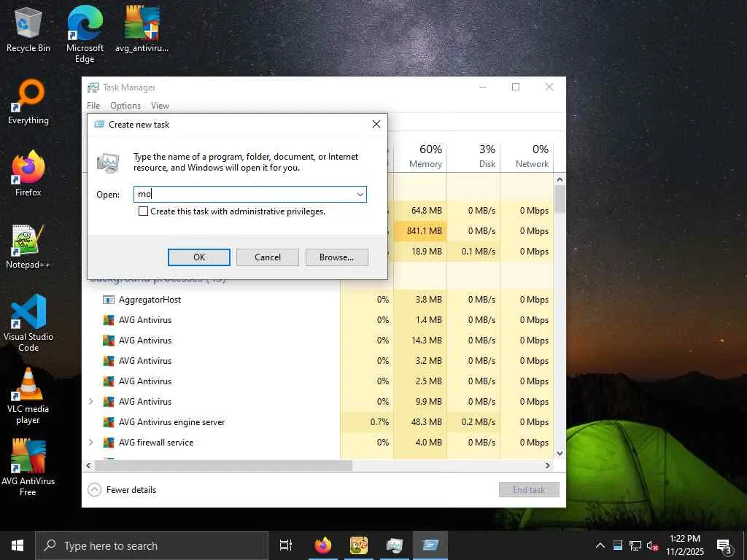Expand the AVG Antivirus 9.9 MB process

tap(91, 402)
